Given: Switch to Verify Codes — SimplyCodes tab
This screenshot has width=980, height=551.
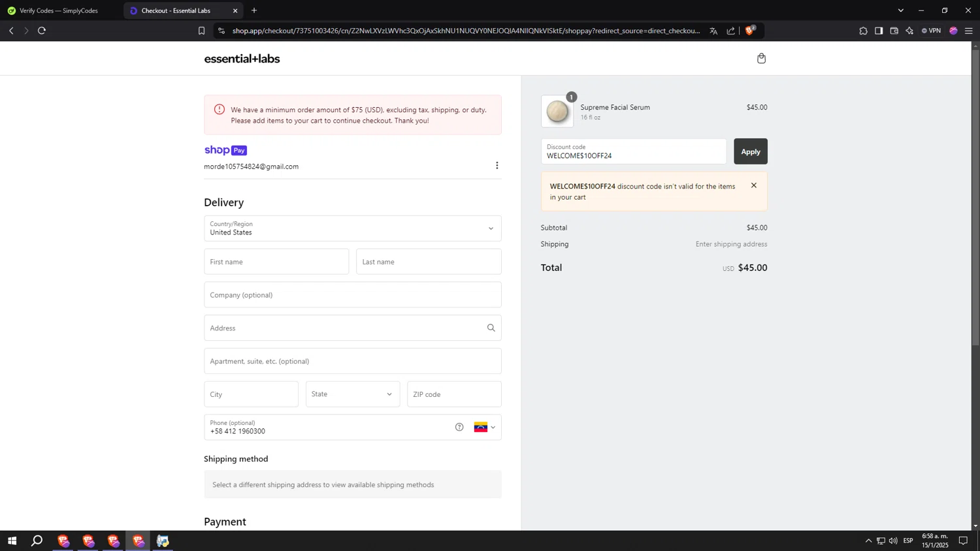Looking at the screenshot, I should [x=61, y=10].
